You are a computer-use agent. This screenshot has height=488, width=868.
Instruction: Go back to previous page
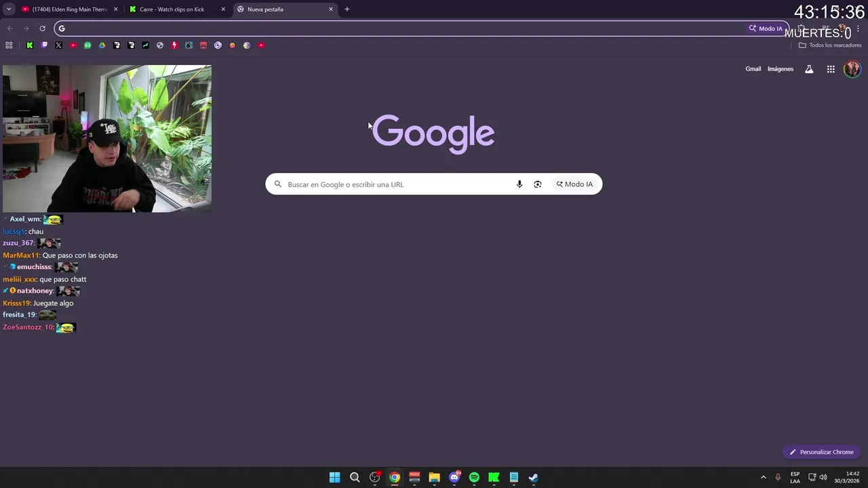[9, 28]
